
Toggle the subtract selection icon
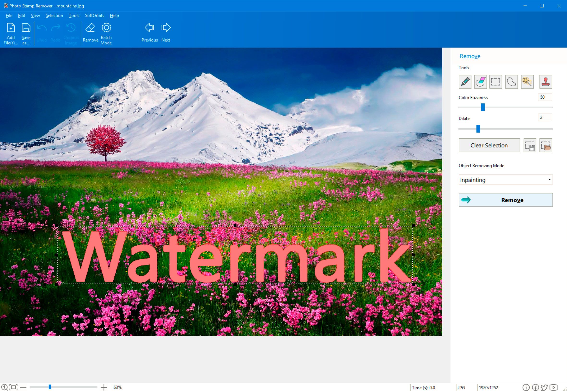[x=480, y=81]
